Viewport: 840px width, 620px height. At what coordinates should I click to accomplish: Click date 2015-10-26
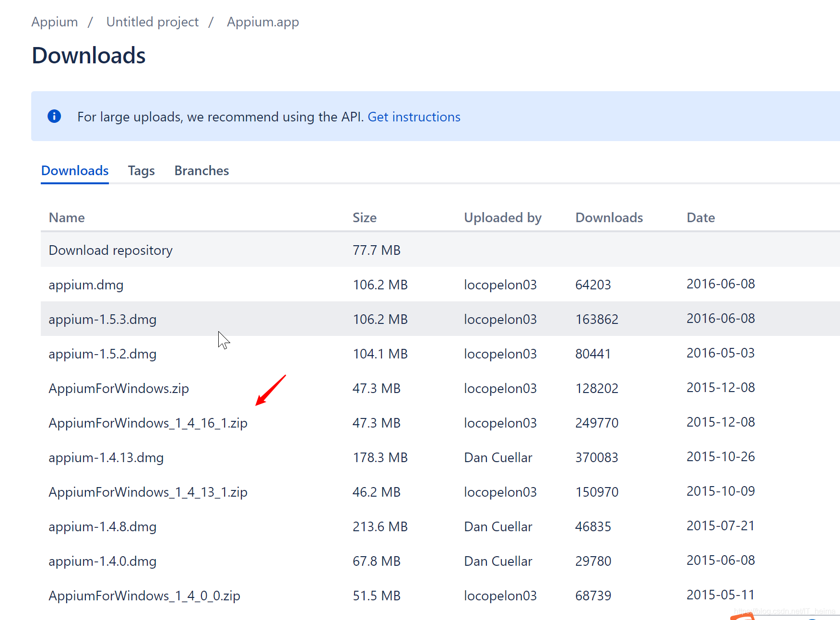[721, 457]
